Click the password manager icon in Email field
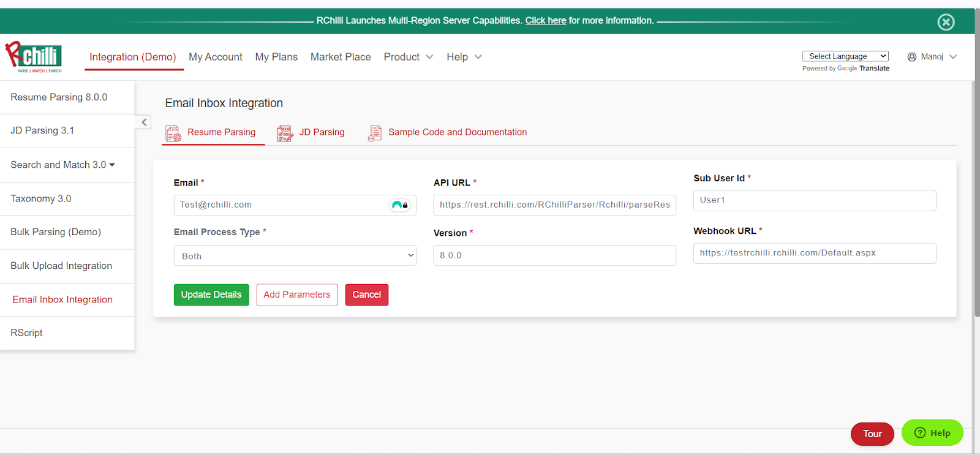Image resolution: width=980 pixels, height=455 pixels. point(399,205)
